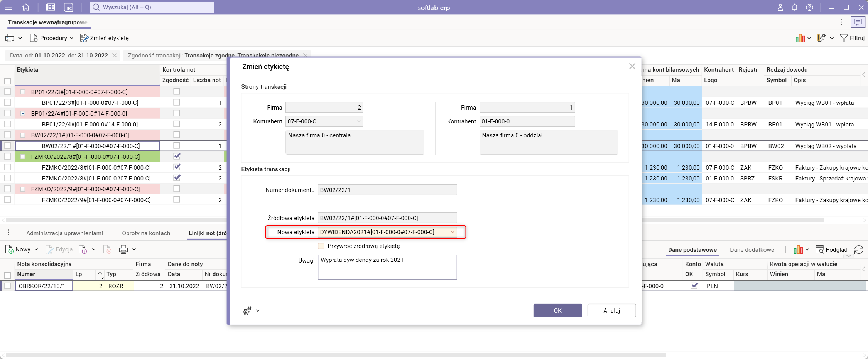
Task: Click the refresh icon in lower panel
Action: (859, 249)
